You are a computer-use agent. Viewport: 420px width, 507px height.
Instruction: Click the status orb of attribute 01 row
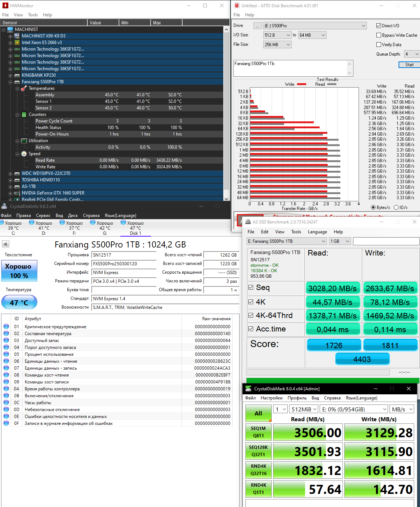pos(6,326)
